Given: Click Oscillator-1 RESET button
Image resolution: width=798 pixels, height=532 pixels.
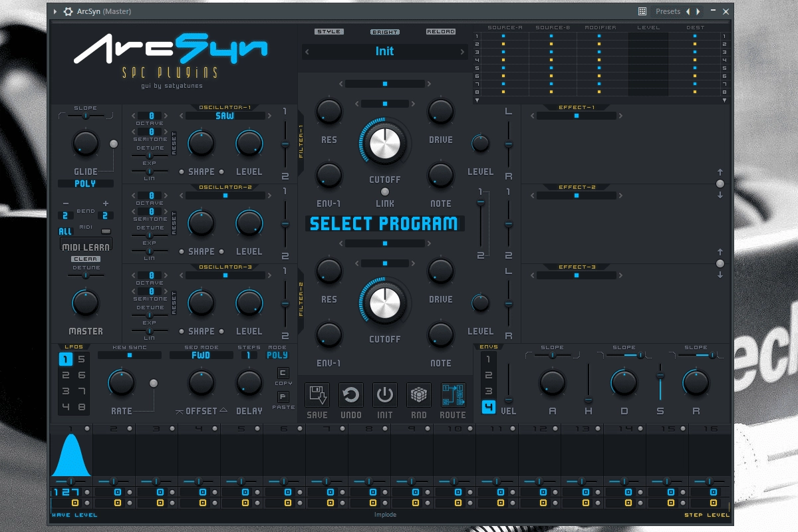Looking at the screenshot, I should coord(174,143).
